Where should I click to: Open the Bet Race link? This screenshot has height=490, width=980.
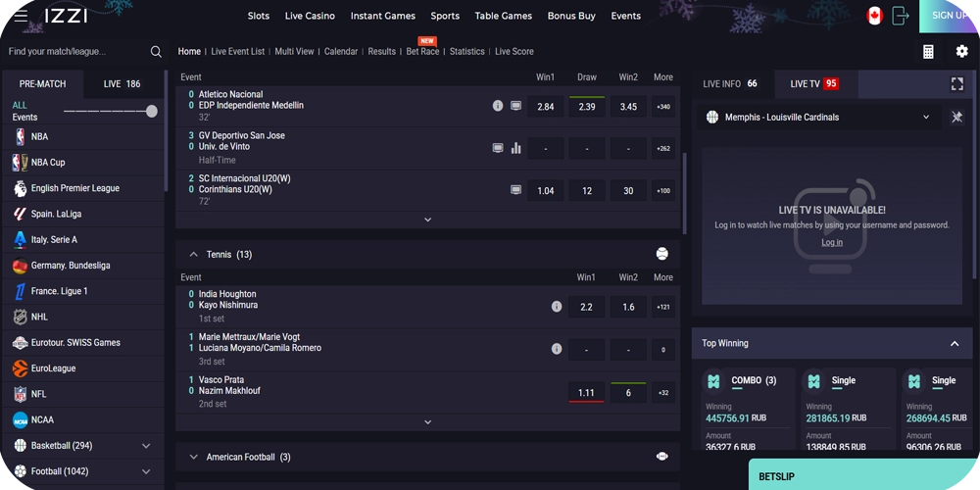[422, 51]
